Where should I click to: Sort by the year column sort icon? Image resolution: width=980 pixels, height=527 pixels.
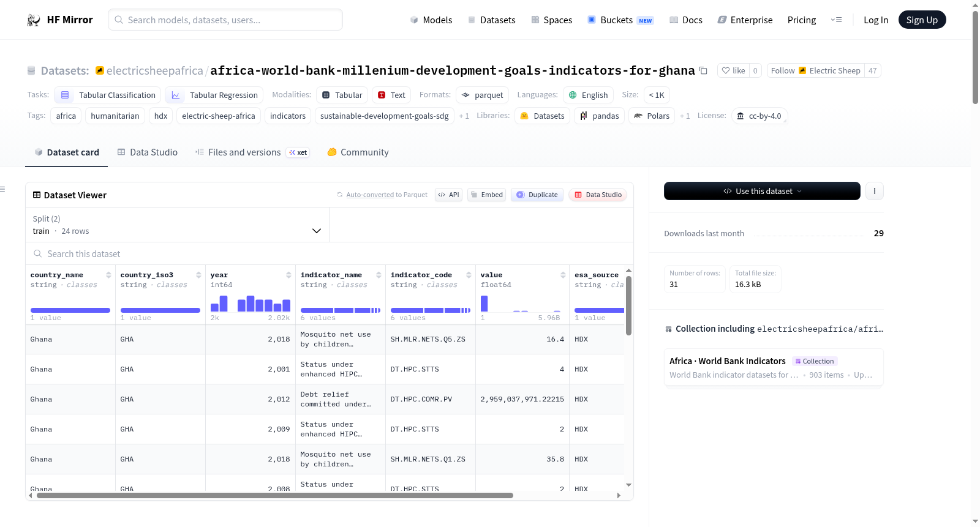tap(288, 275)
